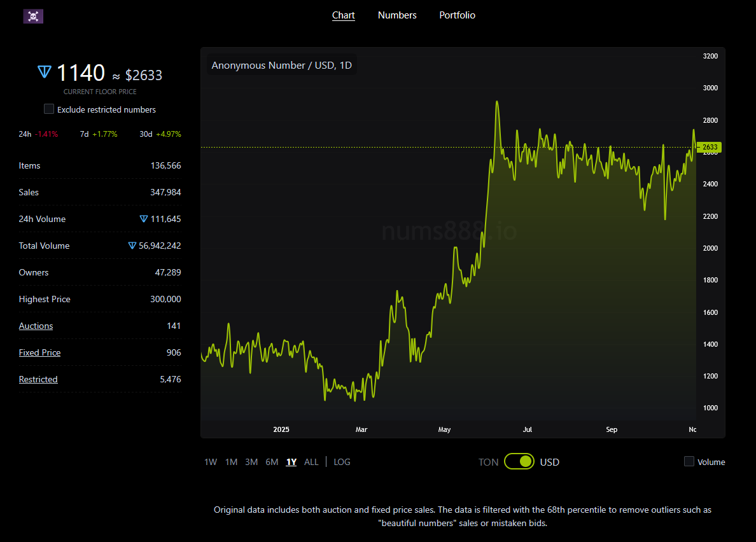Click the 30d +4.97% change
This screenshot has height=542, width=756.
coord(160,134)
